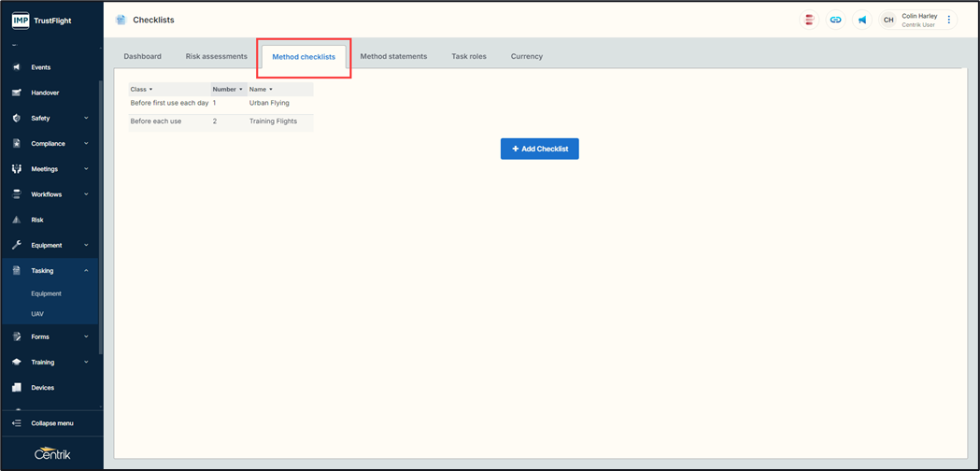Click the Add Checklist button
This screenshot has width=980, height=471.
539,149
